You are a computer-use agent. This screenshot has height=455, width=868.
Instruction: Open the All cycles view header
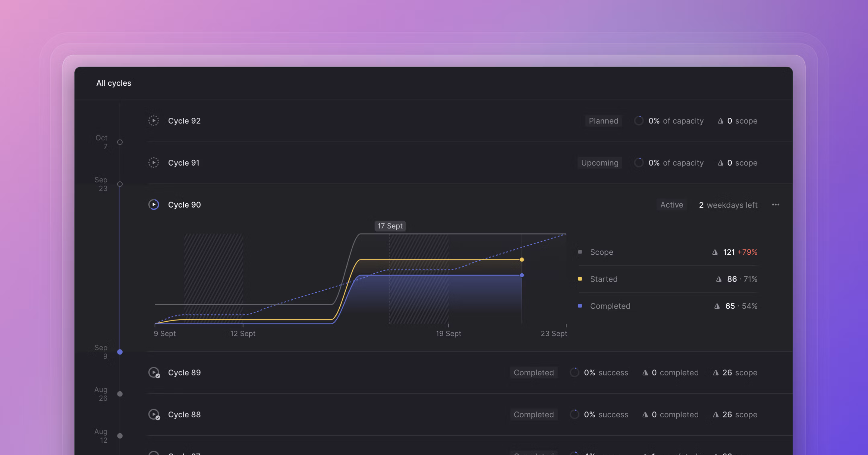pyautogui.click(x=114, y=83)
